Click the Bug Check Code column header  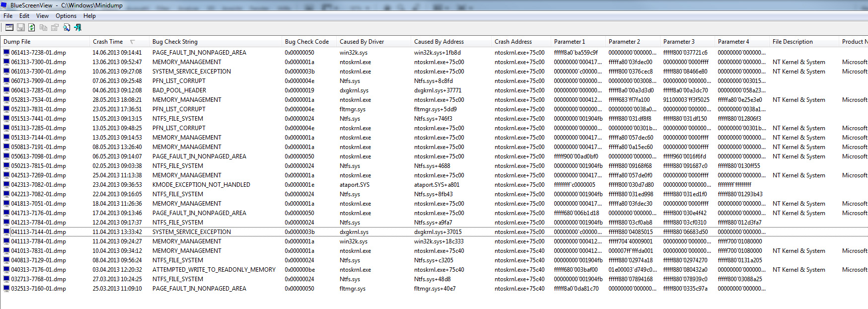(x=306, y=42)
